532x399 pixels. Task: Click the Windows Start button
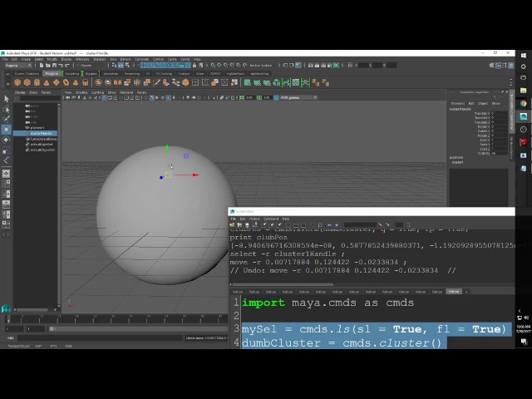(523, 56)
